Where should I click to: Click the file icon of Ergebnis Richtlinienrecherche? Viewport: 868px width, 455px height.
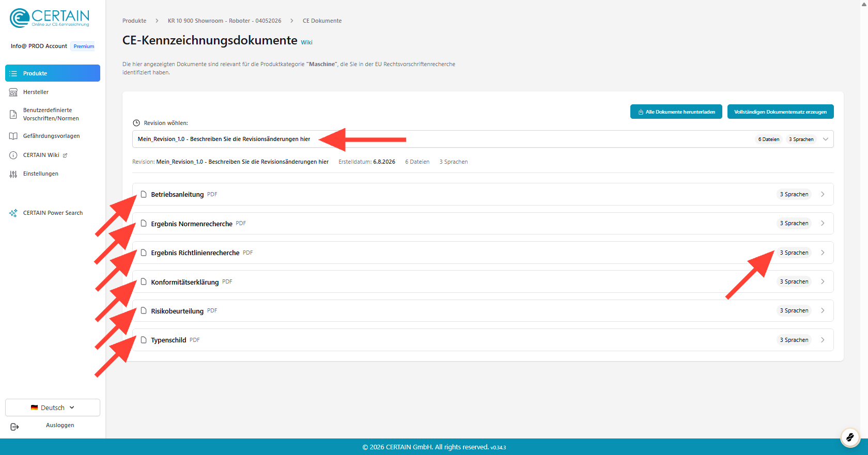tap(144, 253)
